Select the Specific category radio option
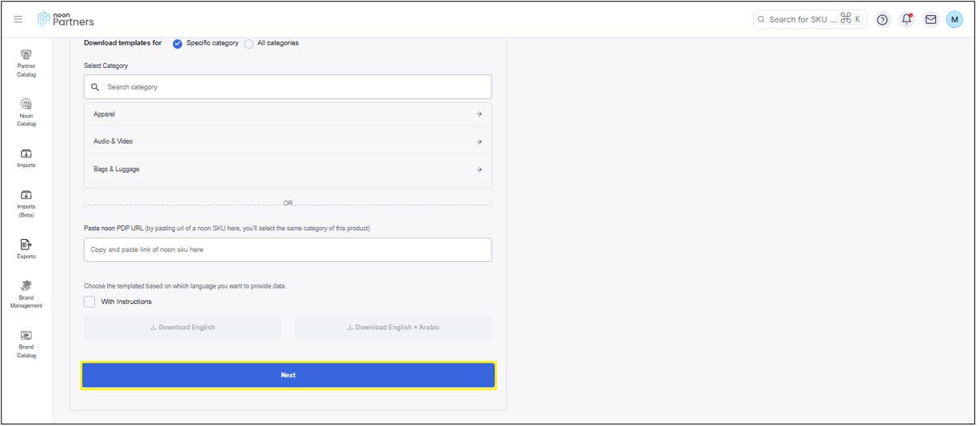Image resolution: width=980 pixels, height=426 pixels. (177, 43)
